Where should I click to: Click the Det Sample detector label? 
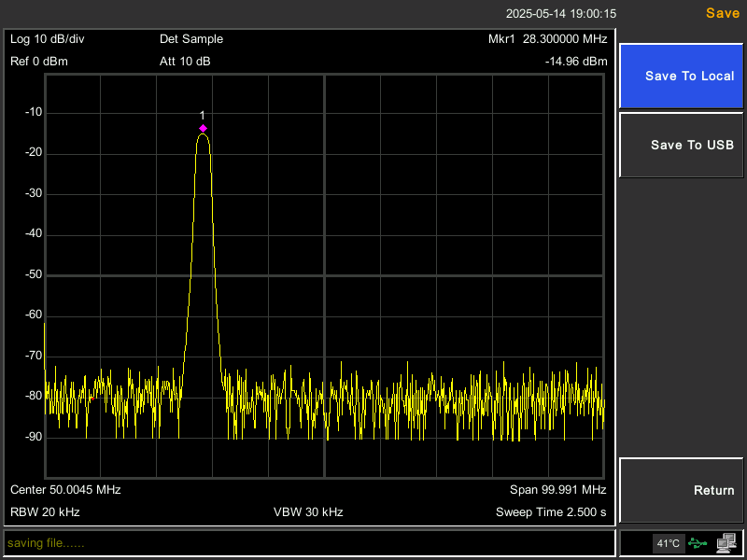(x=191, y=39)
